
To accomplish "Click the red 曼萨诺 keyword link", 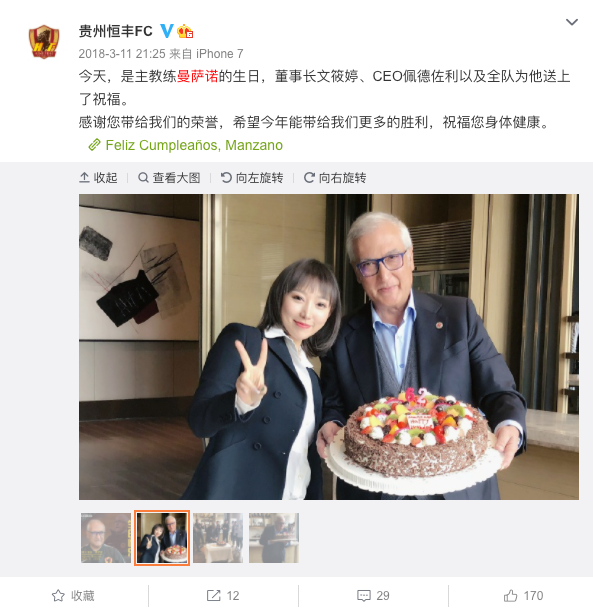I will (198, 76).
